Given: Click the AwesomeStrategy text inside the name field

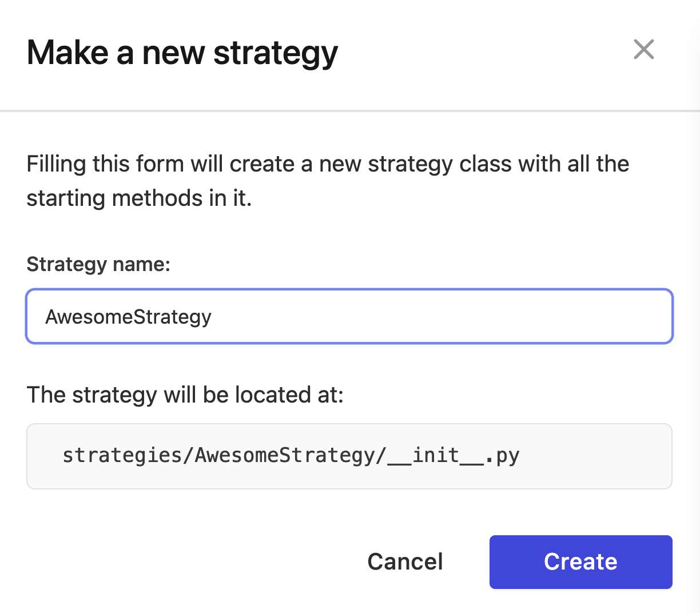Looking at the screenshot, I should pos(129,317).
